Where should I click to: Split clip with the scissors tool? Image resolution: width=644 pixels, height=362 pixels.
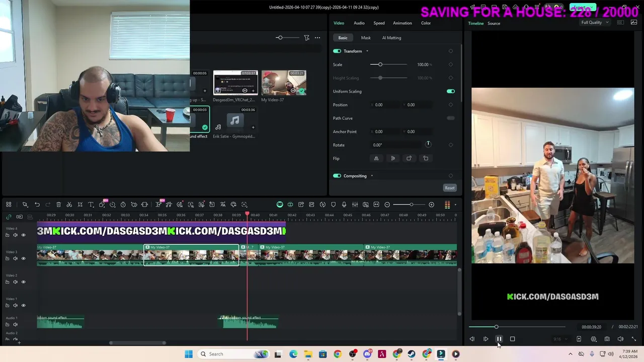(x=69, y=205)
